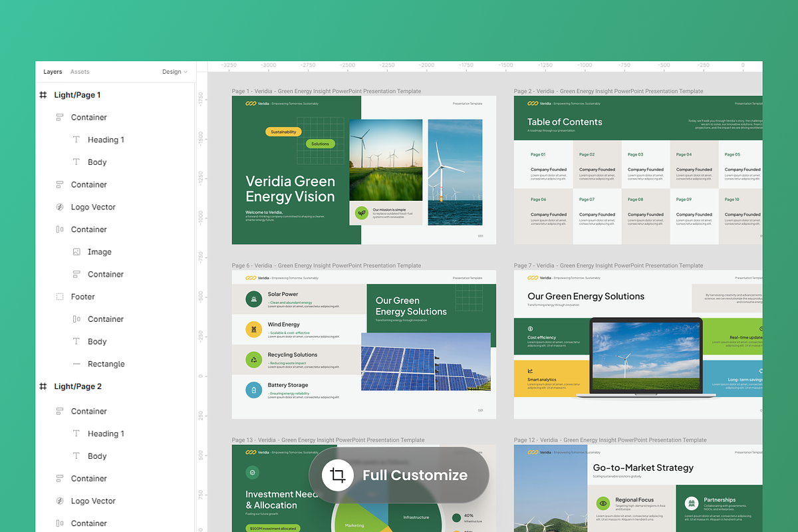Switch to the Layers tab
The image size is (798, 532).
tap(53, 72)
